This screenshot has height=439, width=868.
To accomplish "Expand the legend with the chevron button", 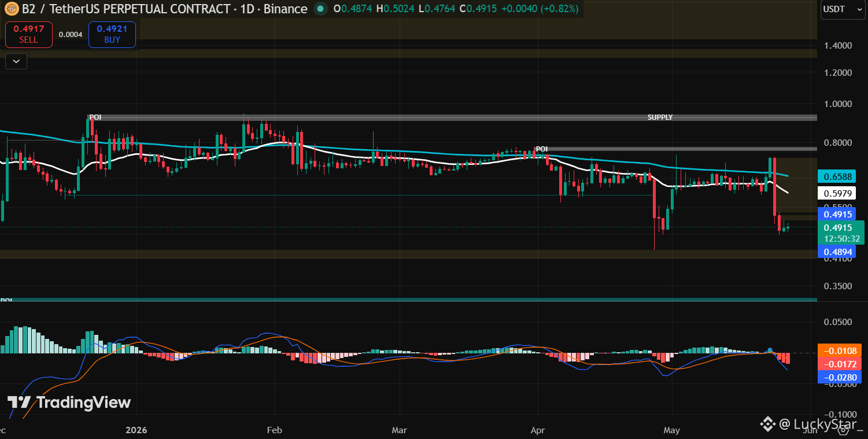I will coord(16,61).
